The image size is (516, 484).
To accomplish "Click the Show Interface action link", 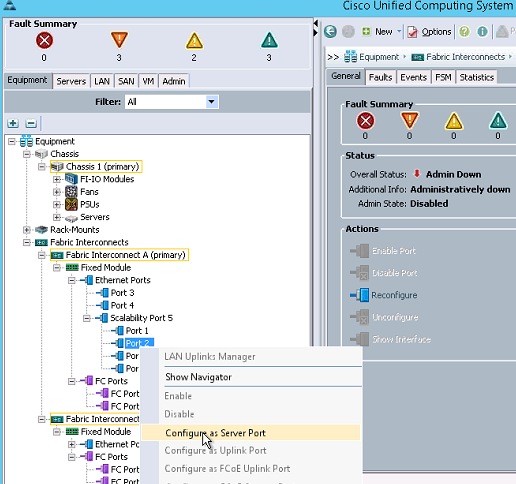I will [x=401, y=339].
